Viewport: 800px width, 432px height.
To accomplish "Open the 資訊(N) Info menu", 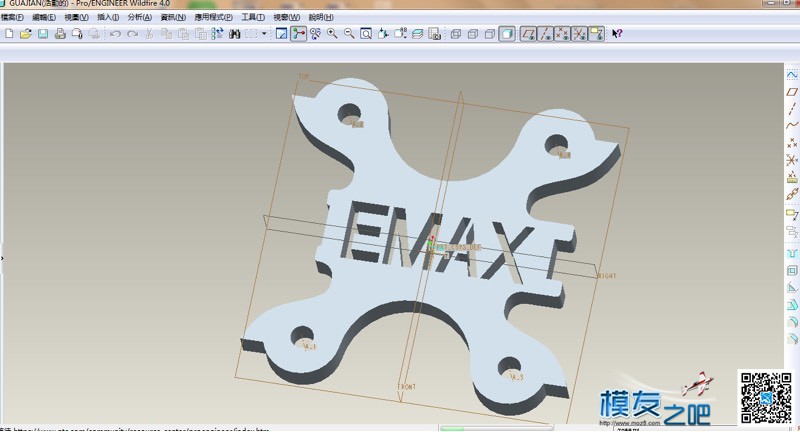I will point(173,17).
